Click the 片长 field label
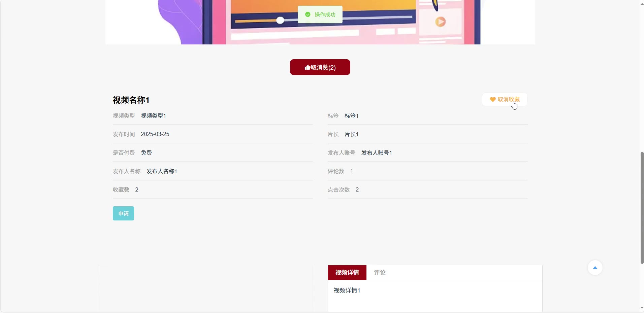 [333, 134]
